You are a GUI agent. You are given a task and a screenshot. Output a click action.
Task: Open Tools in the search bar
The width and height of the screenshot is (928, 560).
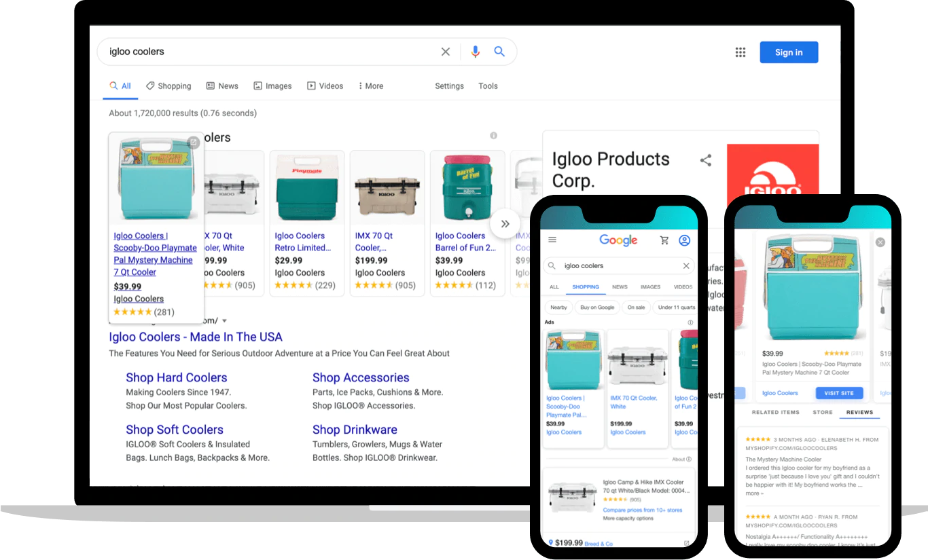pos(488,86)
